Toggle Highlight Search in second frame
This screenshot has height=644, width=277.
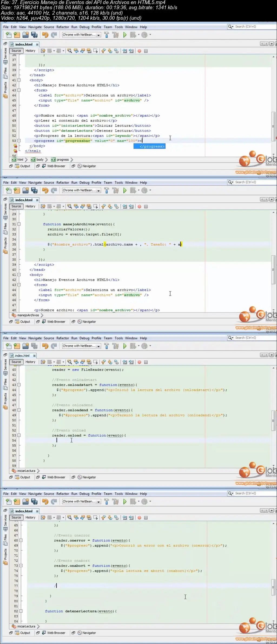point(89,206)
